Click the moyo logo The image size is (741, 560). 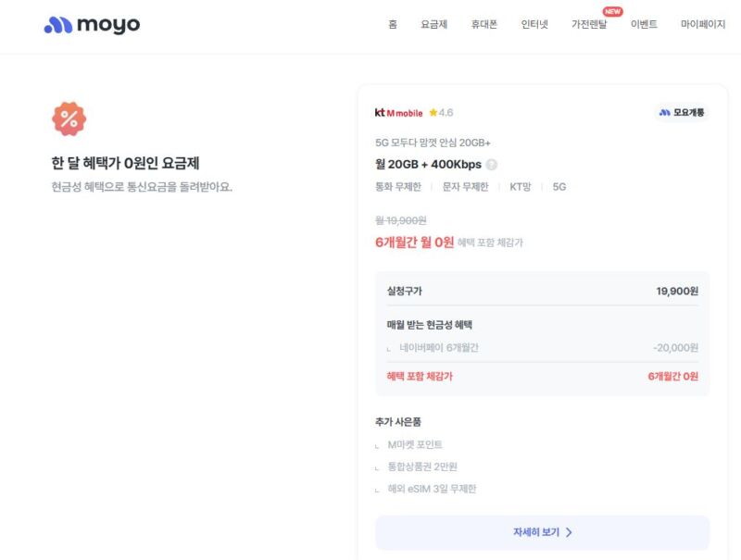(92, 25)
